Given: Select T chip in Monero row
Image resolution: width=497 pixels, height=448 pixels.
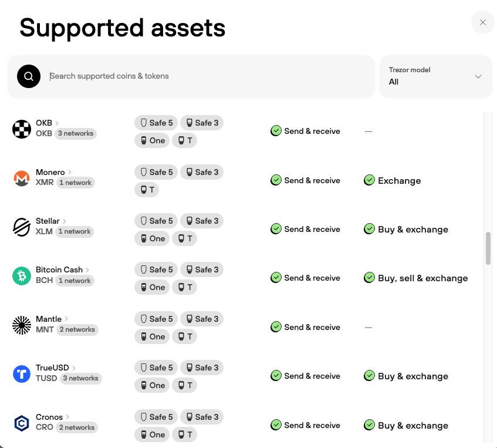Looking at the screenshot, I should [x=147, y=190].
